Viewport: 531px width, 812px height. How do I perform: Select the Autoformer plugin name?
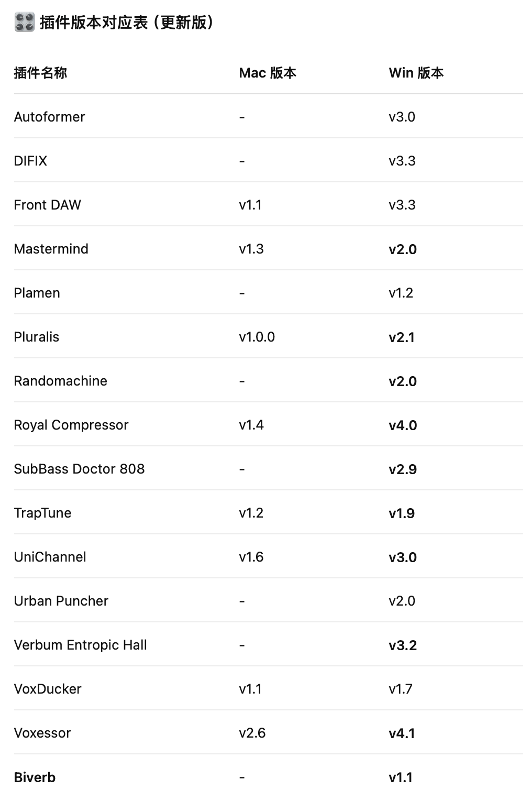(x=49, y=117)
